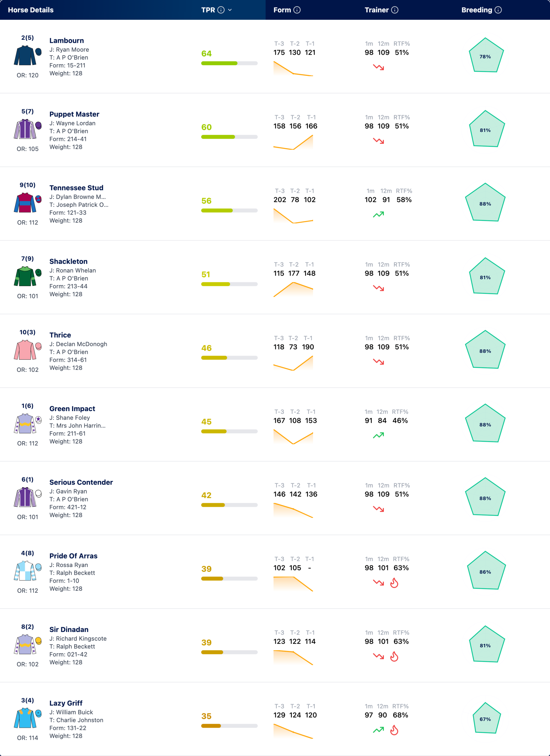Open the Green Impact horse link

[x=72, y=409]
